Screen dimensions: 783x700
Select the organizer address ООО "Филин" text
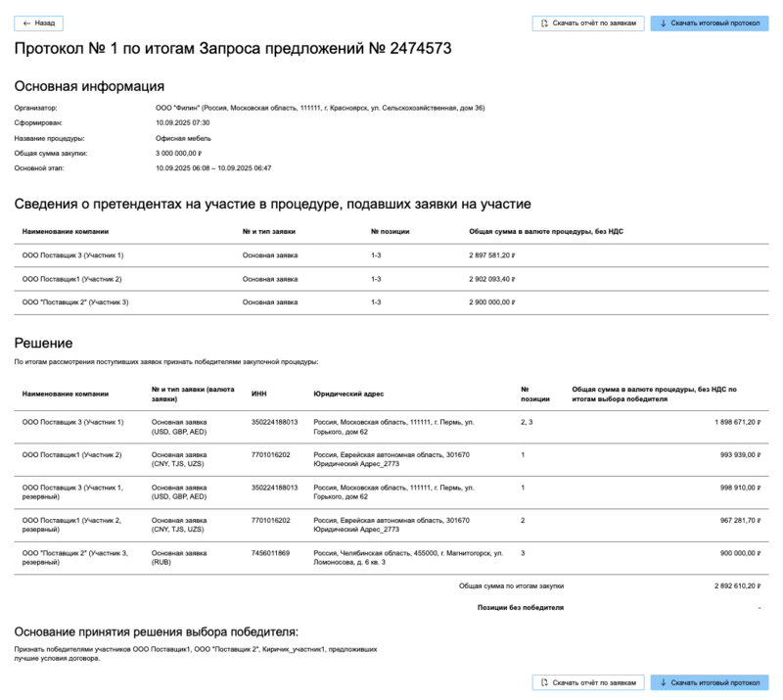319,108
